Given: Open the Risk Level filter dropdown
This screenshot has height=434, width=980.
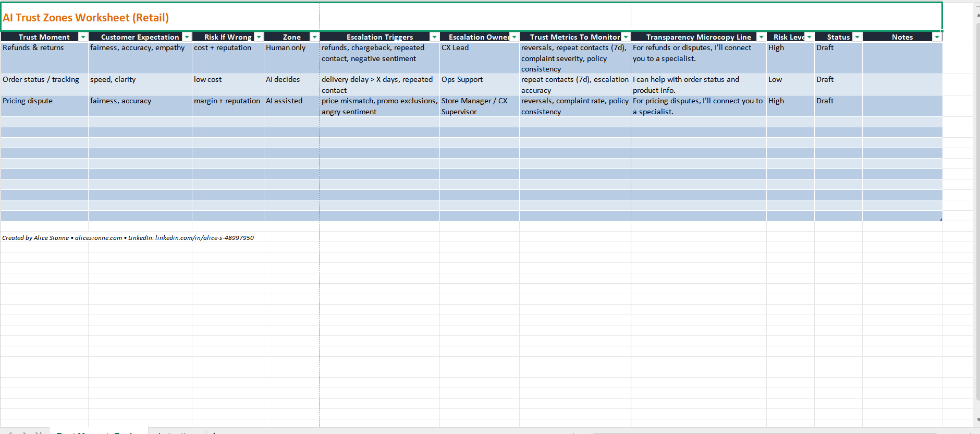Looking at the screenshot, I should [x=809, y=37].
